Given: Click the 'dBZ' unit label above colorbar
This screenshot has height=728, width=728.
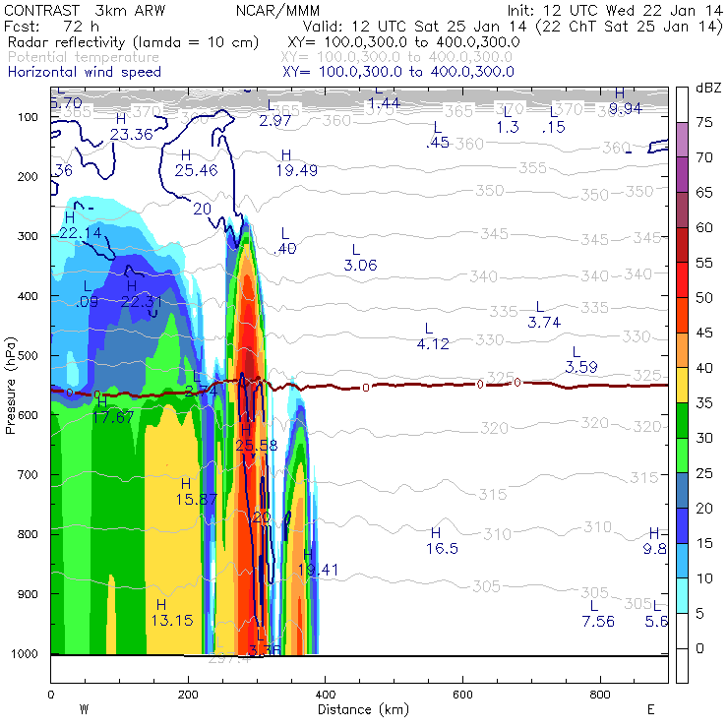Looking at the screenshot, I should (x=708, y=88).
